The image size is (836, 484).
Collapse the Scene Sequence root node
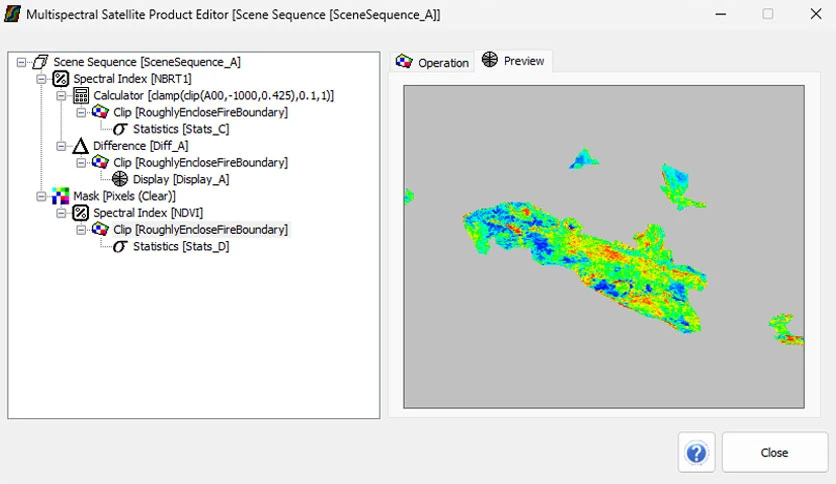click(21, 62)
